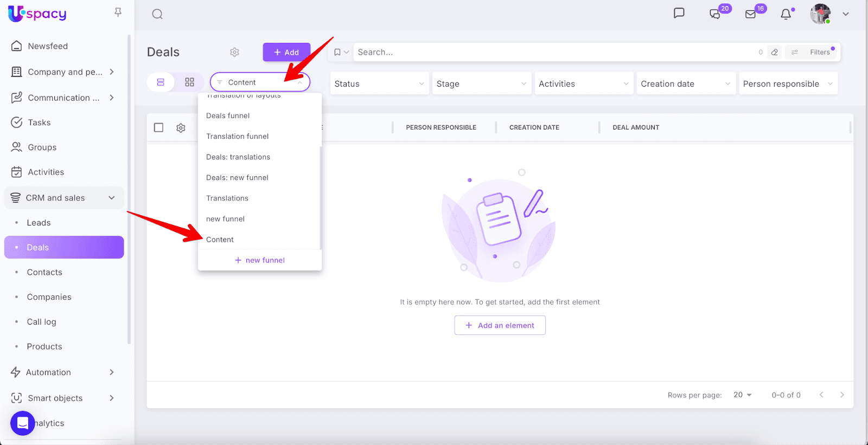Open the Stage filter dropdown
The image size is (868, 445).
(481, 83)
